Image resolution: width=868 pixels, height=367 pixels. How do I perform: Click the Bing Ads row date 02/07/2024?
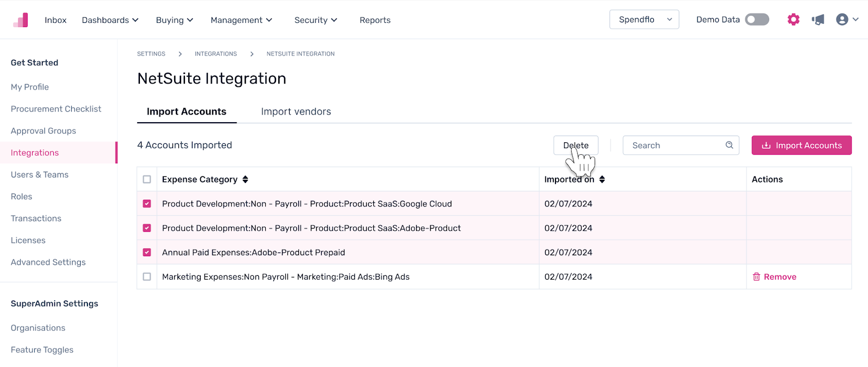pyautogui.click(x=569, y=277)
